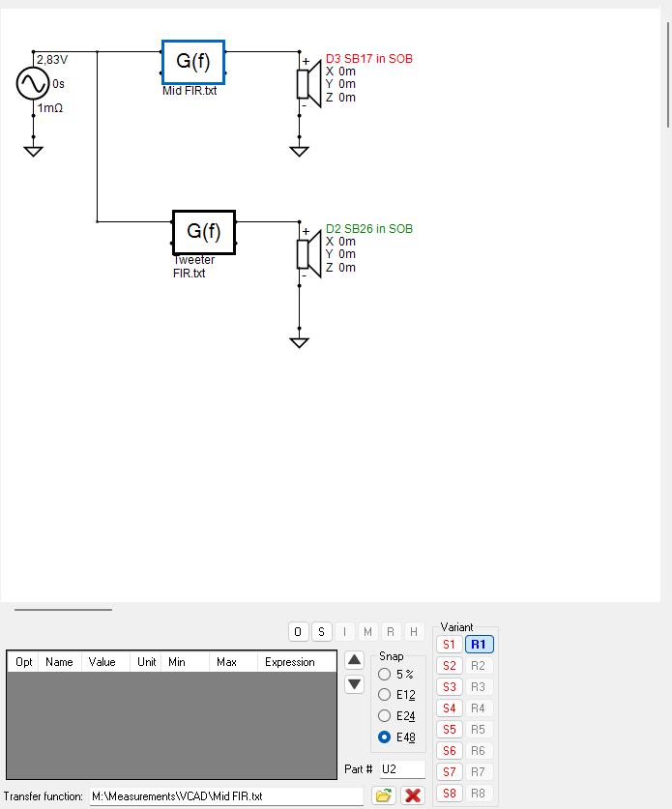
Task: Select the Mid FIR G(f) transfer function block
Action: pos(193,62)
